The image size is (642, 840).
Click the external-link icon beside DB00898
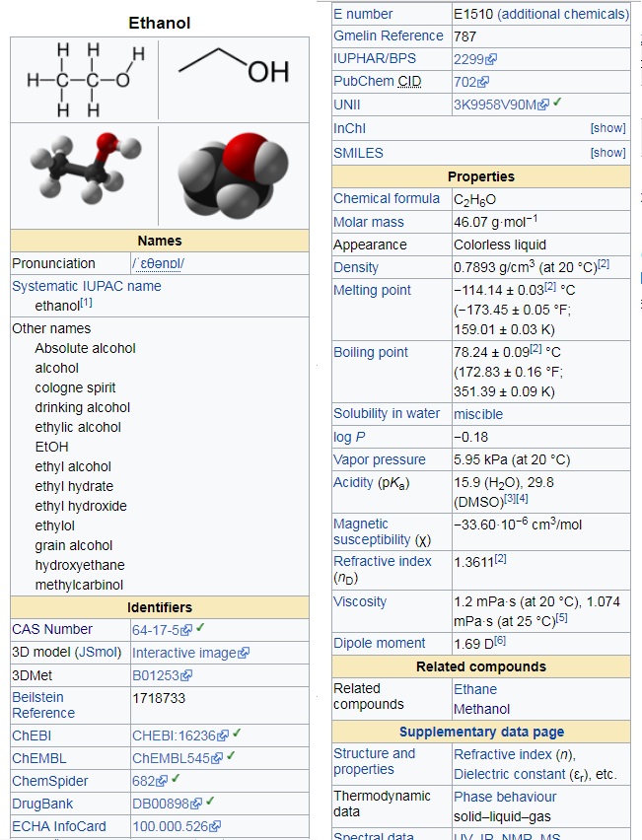click(x=196, y=805)
